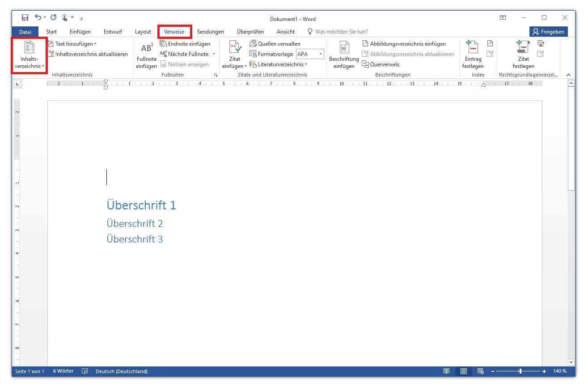Insert a cross-reference with Querverweis
This screenshot has height=387, width=588.
tap(381, 64)
